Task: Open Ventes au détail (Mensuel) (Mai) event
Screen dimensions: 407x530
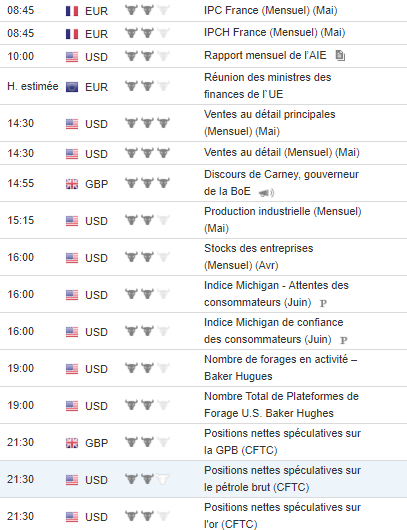Action: click(282, 152)
